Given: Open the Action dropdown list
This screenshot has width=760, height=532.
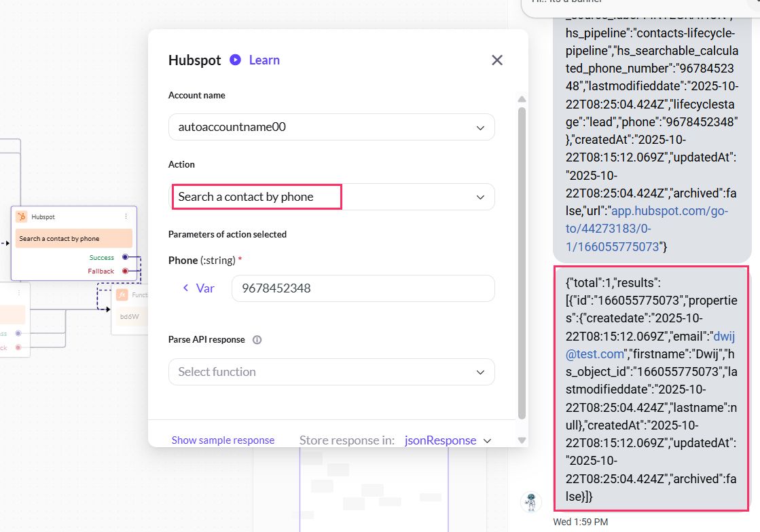Looking at the screenshot, I should pos(480,197).
